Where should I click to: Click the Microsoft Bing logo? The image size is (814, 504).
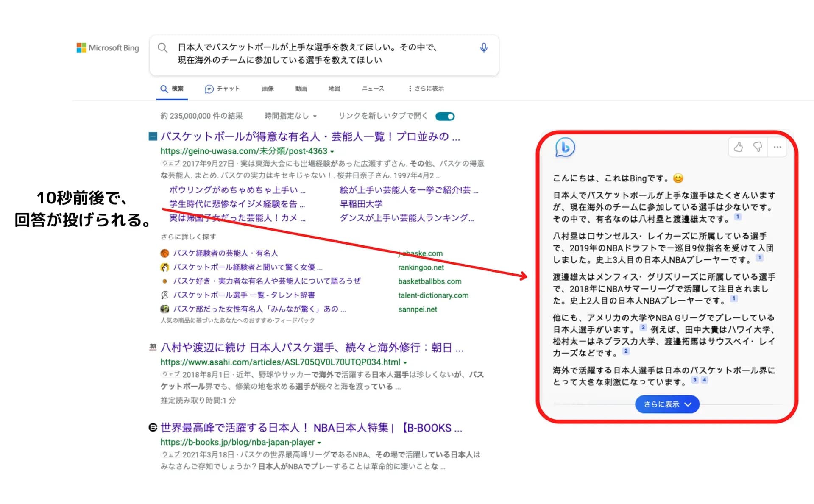(108, 48)
